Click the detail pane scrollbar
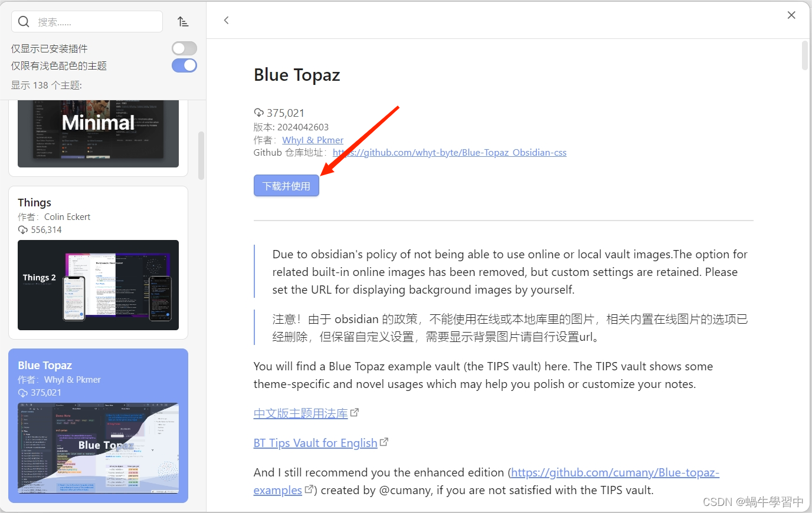 [x=805, y=55]
